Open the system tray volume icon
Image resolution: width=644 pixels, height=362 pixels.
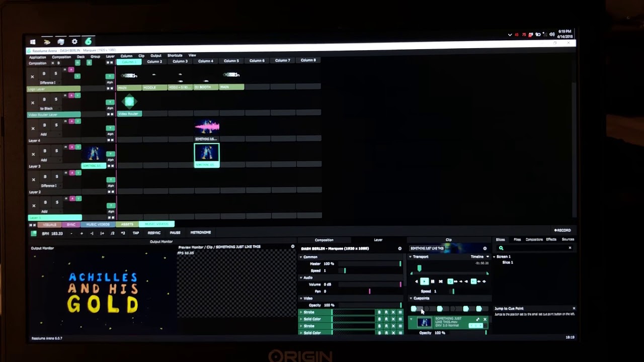[552, 35]
